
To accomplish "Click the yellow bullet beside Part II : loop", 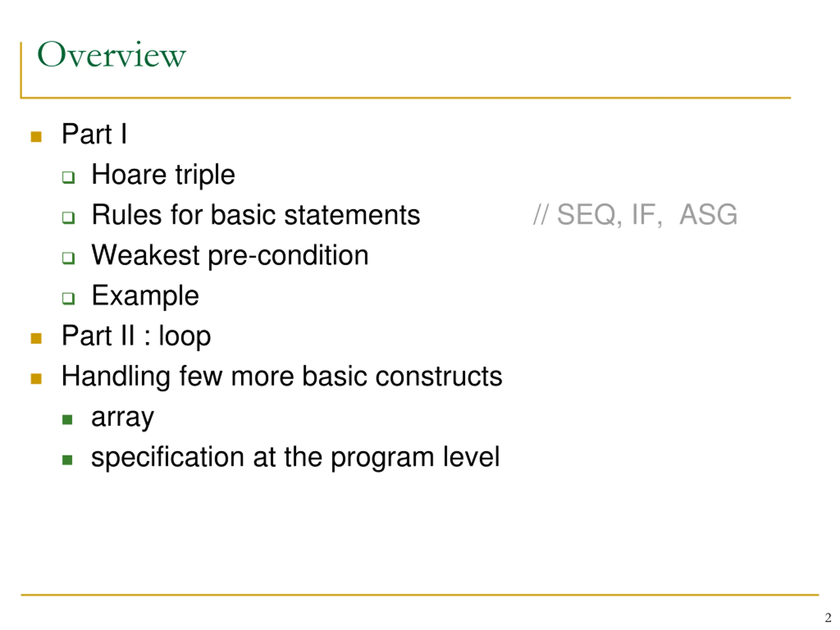I will pyautogui.click(x=36, y=338).
